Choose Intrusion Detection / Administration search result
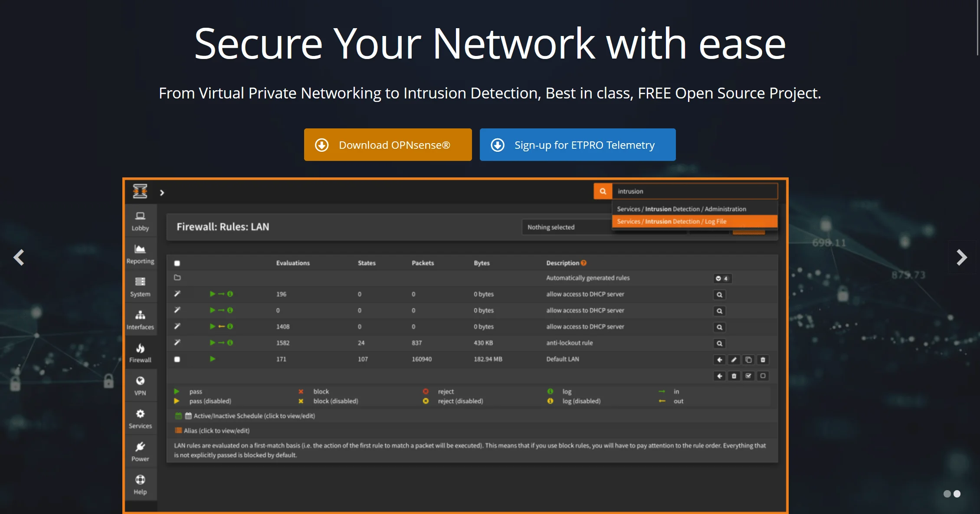The image size is (980, 514). point(695,209)
